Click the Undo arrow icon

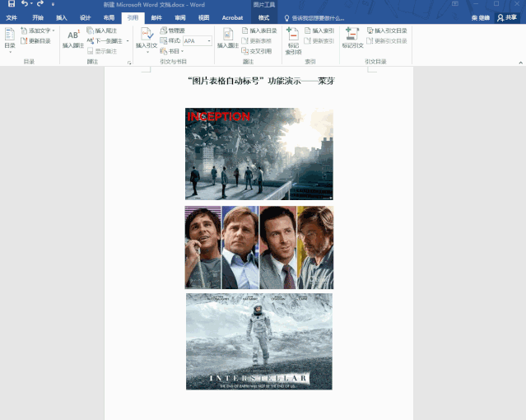tap(25, 4)
